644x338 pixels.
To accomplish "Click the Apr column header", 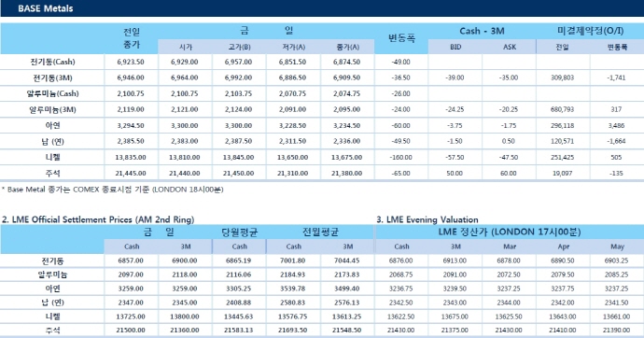I will point(564,246).
